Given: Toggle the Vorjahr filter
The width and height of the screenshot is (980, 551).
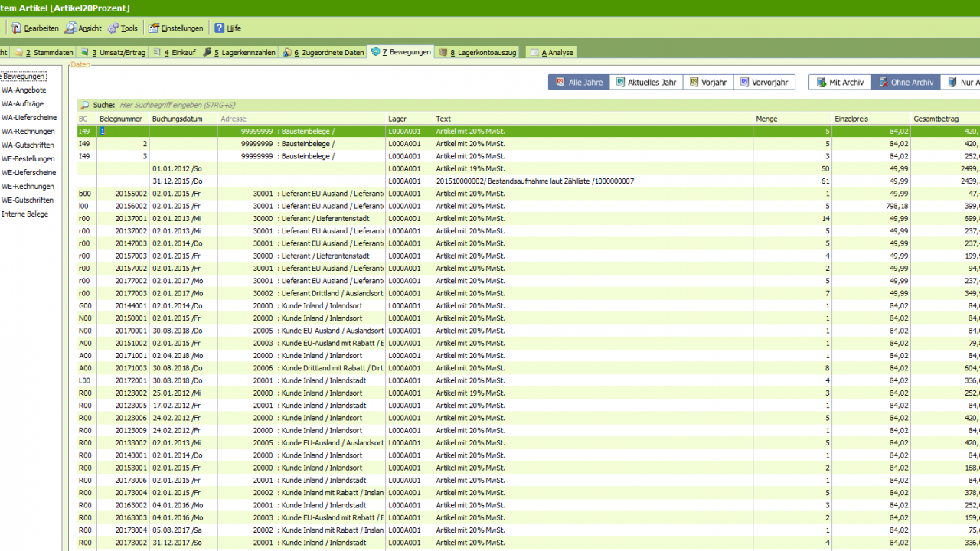Looking at the screenshot, I should 708,82.
